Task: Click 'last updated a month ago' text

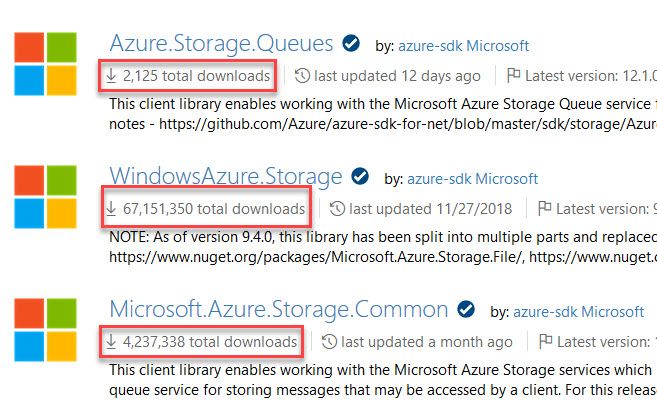Action: tap(422, 341)
